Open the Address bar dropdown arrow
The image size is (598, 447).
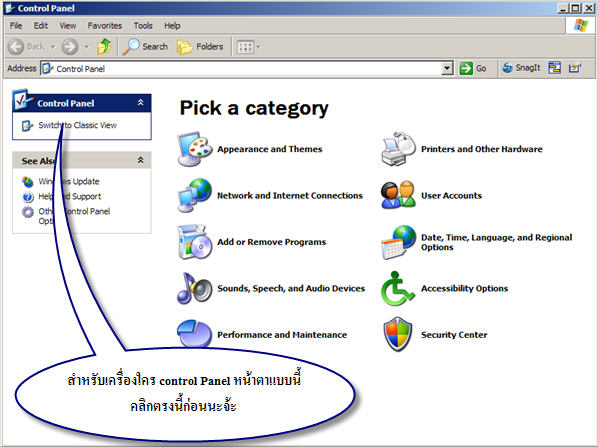[447, 69]
